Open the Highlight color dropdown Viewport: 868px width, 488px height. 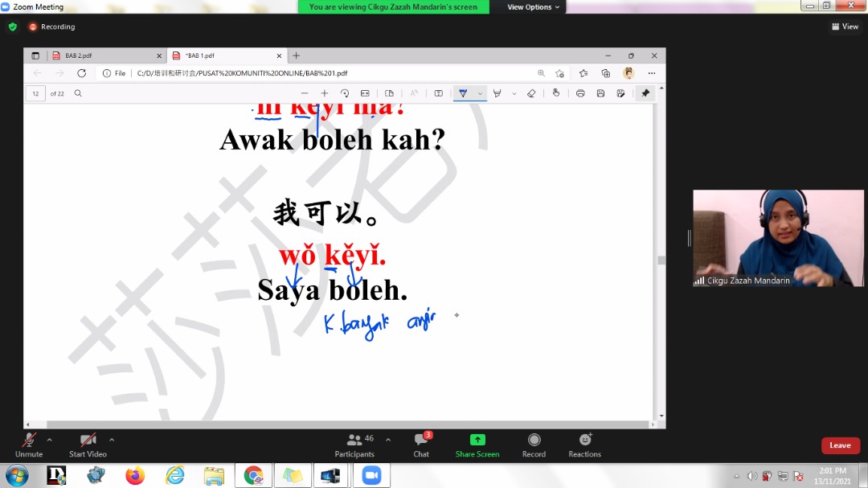pyautogui.click(x=514, y=93)
